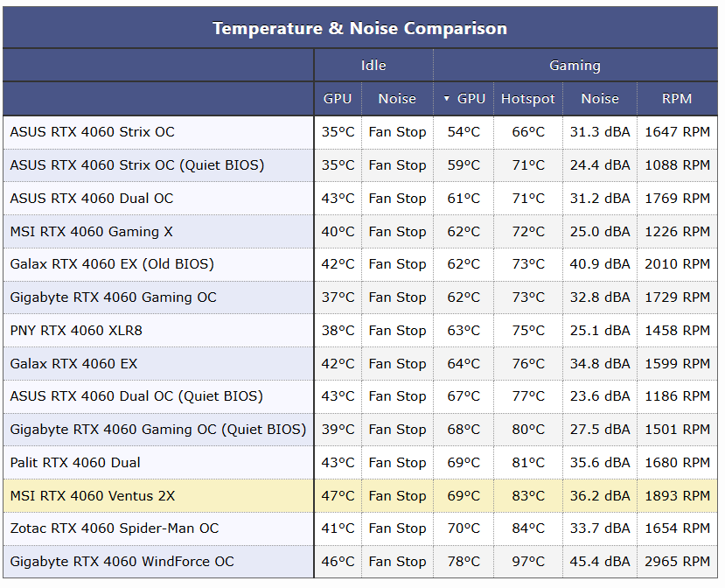Select the Gaming group header
The image size is (725, 588).
click(x=575, y=66)
